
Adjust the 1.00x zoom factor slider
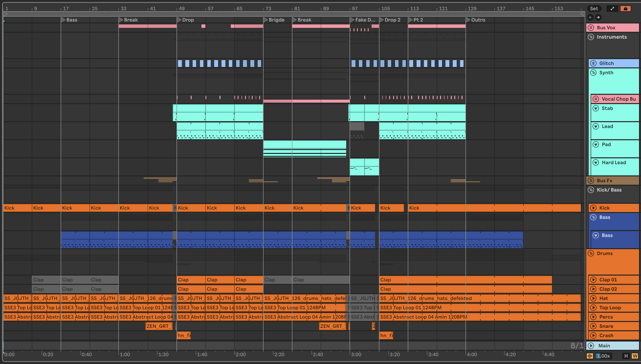[604, 356]
